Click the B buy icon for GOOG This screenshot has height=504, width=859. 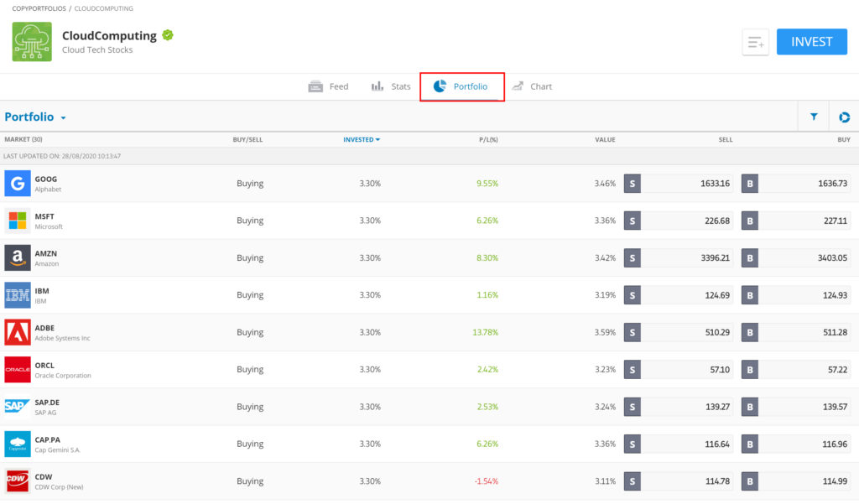click(750, 184)
